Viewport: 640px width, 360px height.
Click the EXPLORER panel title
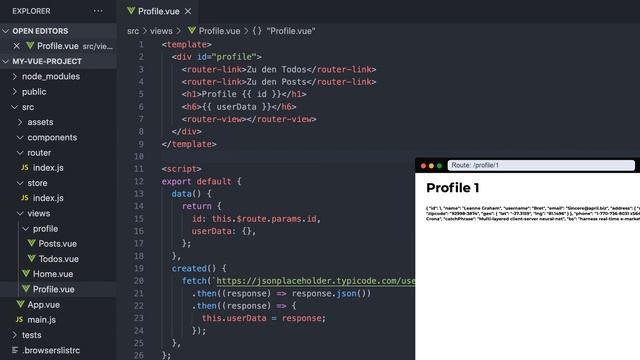click(31, 11)
